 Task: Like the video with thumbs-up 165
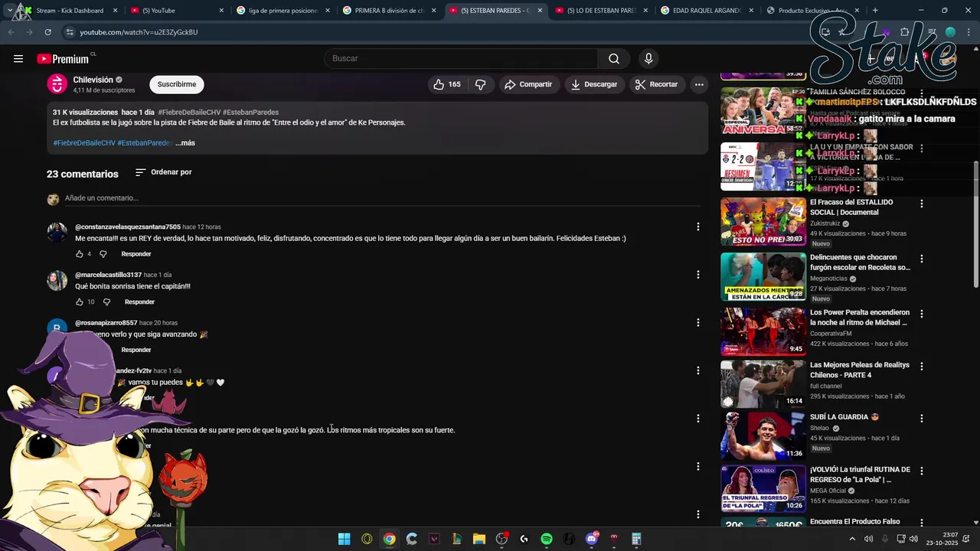[447, 84]
